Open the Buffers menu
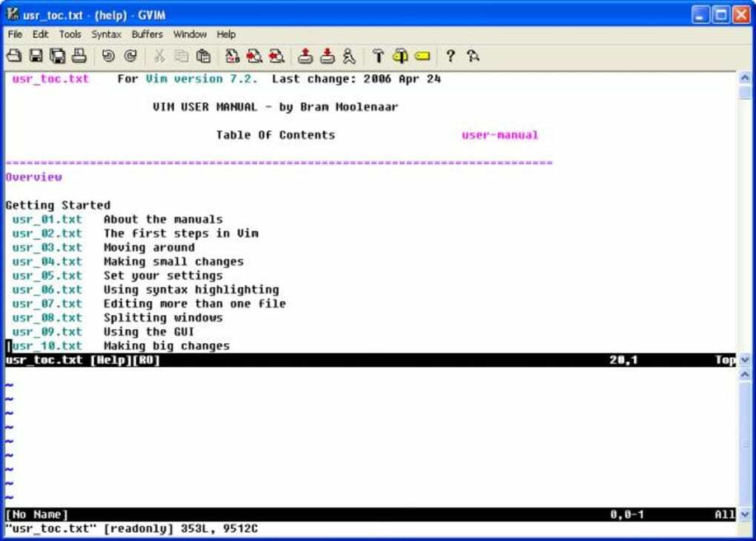 click(x=146, y=34)
